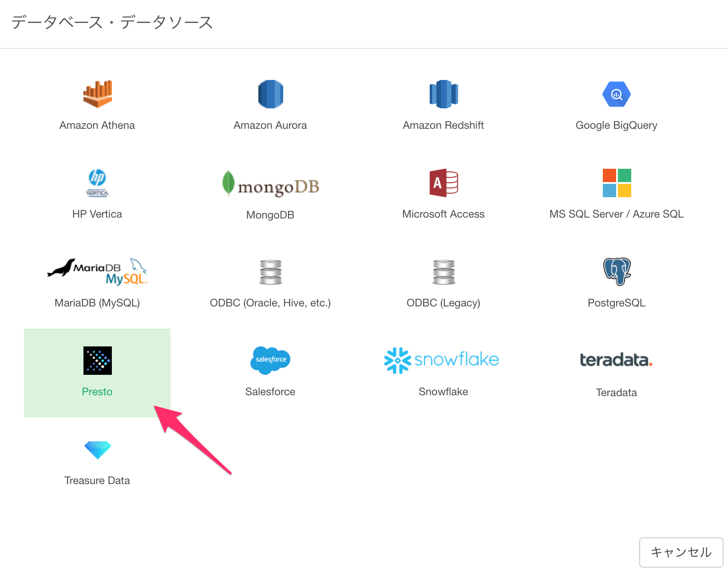Pick the snowflake logo

(x=442, y=360)
